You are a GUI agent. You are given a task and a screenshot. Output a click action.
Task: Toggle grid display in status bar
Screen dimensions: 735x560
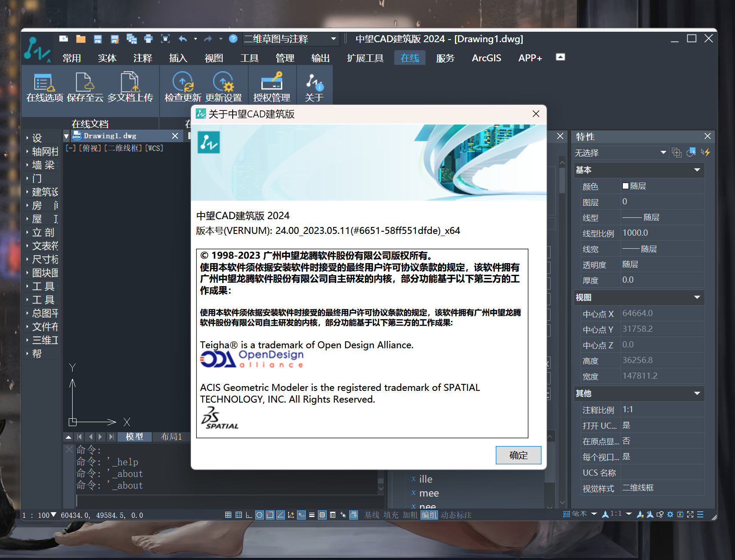[x=239, y=515]
